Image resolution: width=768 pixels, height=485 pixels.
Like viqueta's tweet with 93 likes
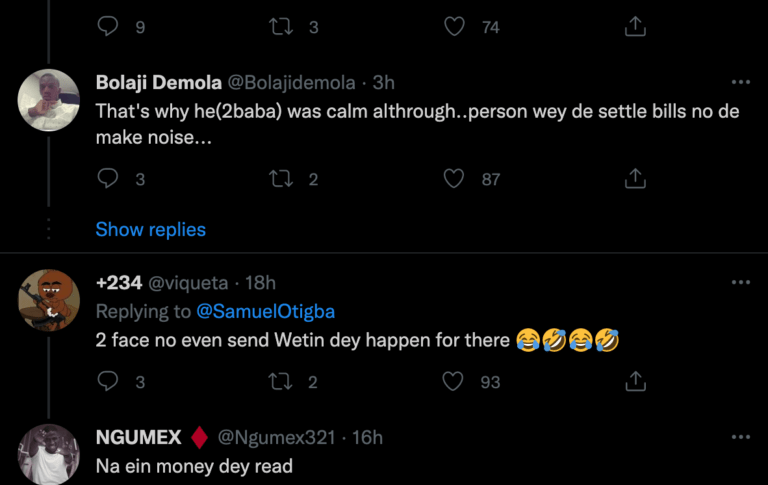(x=454, y=381)
